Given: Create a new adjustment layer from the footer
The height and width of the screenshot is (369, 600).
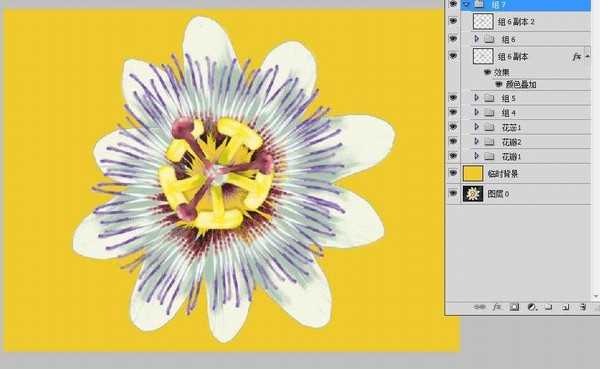Looking at the screenshot, I should pyautogui.click(x=532, y=307).
